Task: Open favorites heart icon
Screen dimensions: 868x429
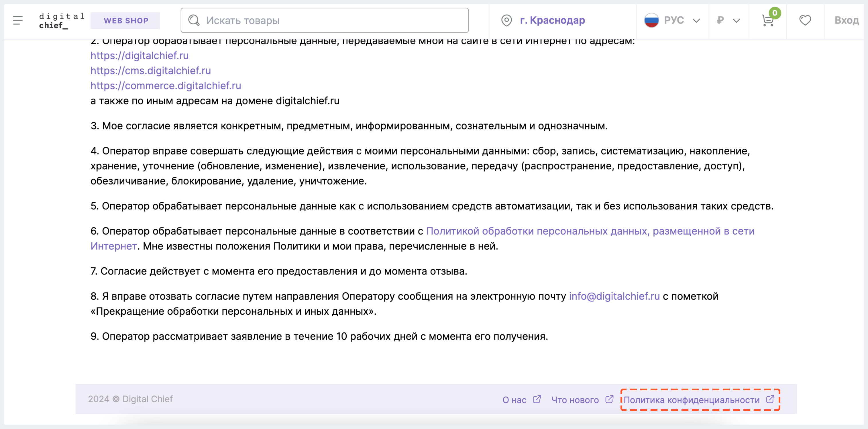Action: coord(805,21)
